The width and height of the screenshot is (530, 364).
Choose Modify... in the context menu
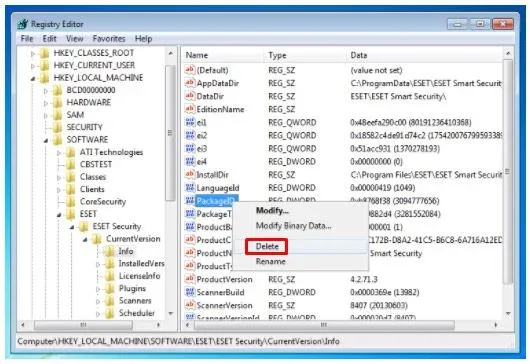[x=272, y=211]
